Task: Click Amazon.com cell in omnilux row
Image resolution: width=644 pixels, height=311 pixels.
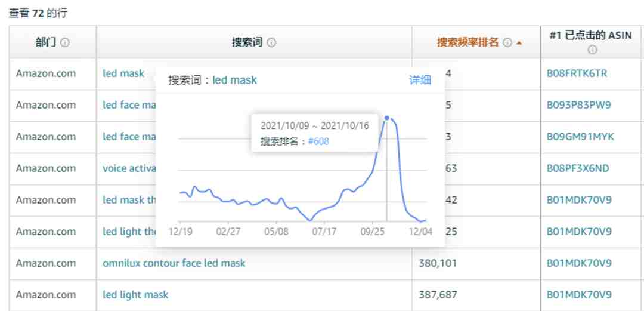Action: coord(45,263)
